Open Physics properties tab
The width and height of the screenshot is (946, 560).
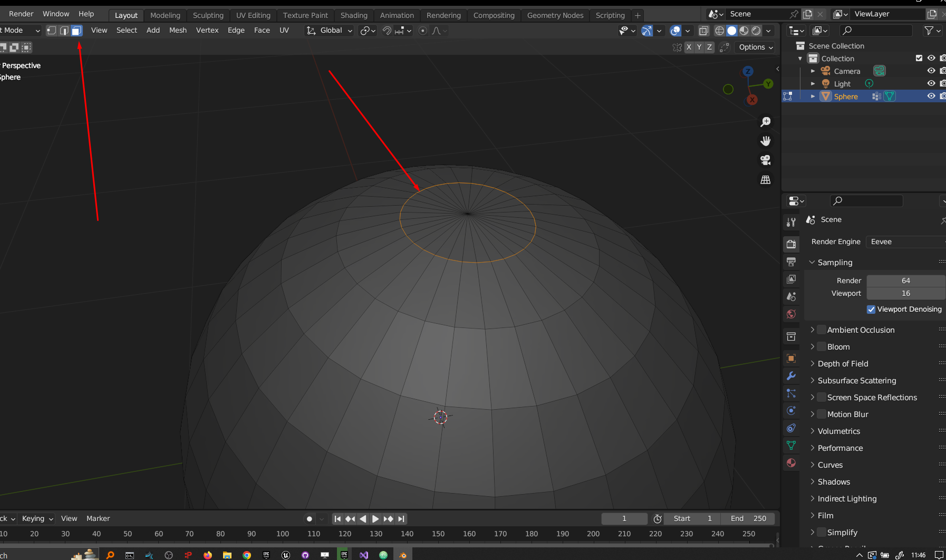(791, 411)
